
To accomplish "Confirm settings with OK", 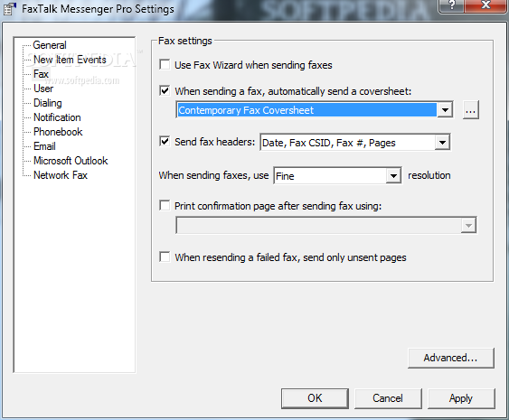I will (x=315, y=398).
